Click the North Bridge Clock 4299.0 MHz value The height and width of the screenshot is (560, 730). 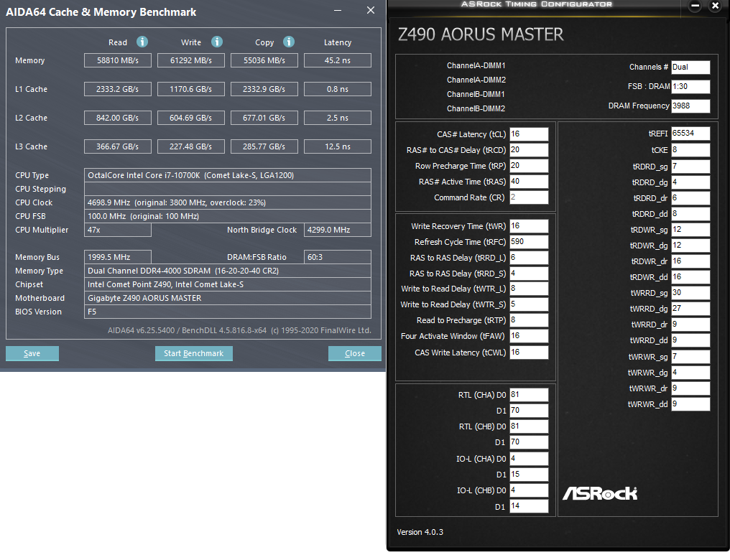click(x=338, y=230)
